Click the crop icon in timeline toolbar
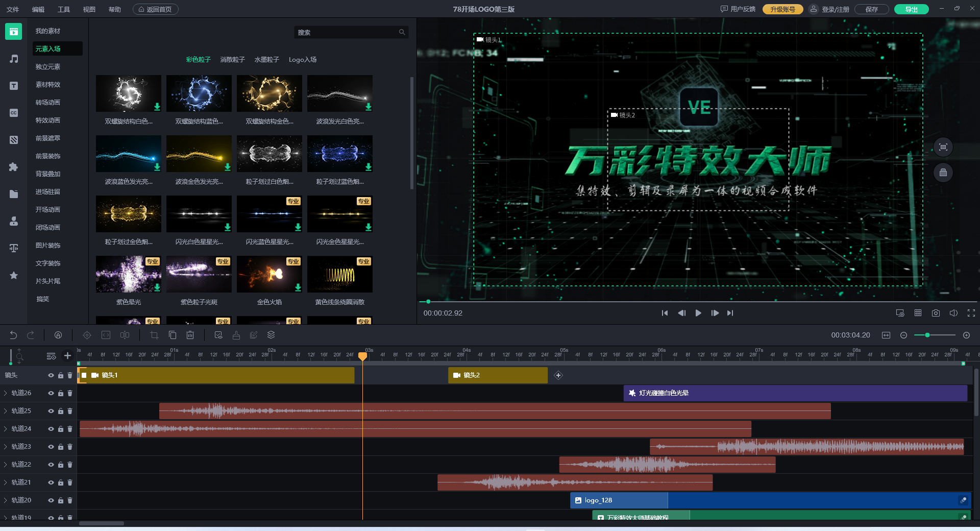The width and height of the screenshot is (980, 531). (x=154, y=335)
